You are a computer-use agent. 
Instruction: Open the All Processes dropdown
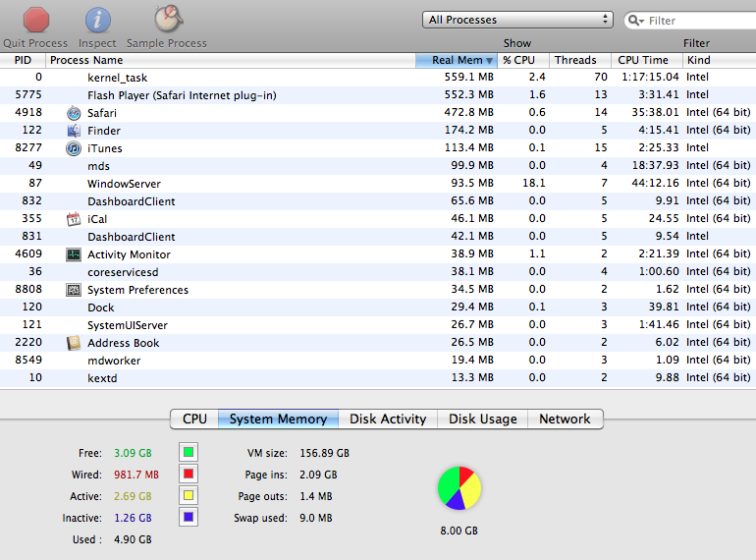517,20
